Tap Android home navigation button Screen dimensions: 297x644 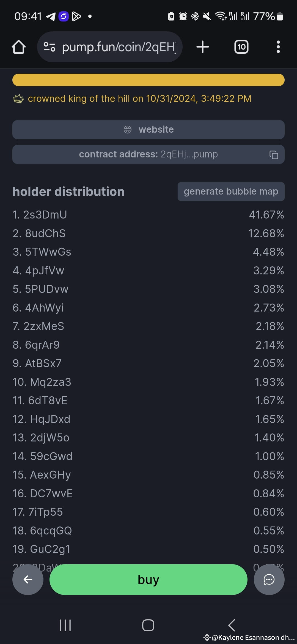pyautogui.click(x=148, y=625)
